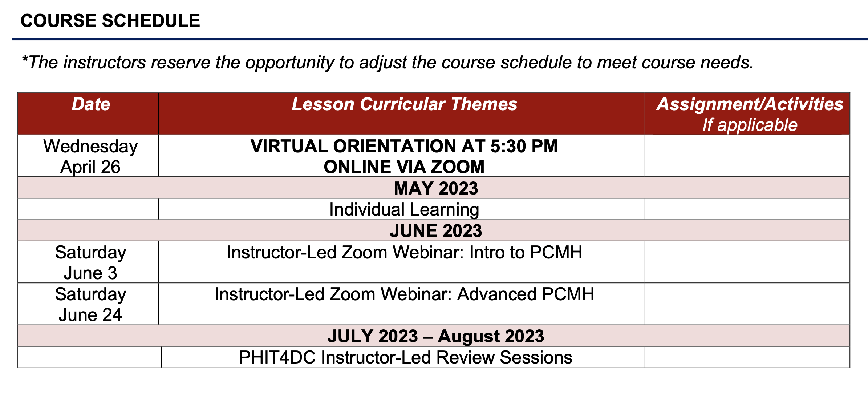Select PHIT4DC Instructor-Led Review Sessions text

pos(405,357)
